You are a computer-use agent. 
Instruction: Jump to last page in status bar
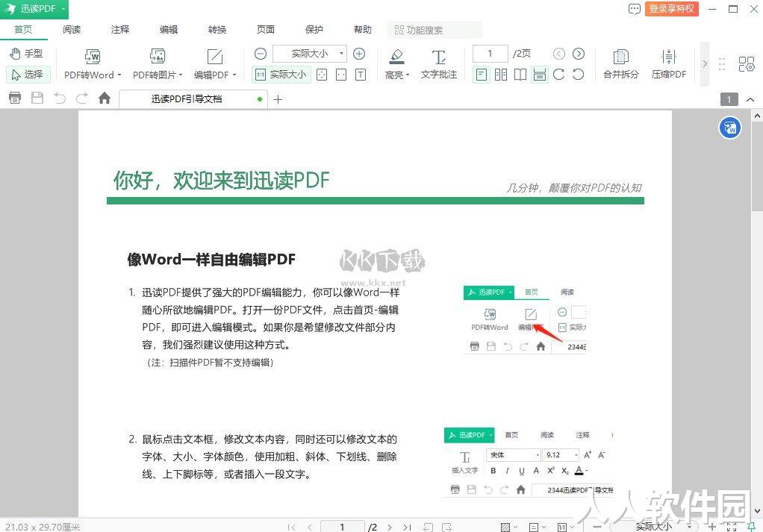tap(408, 527)
